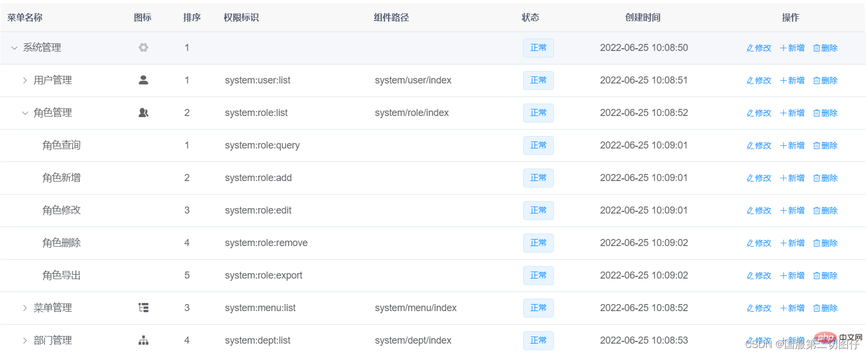Click the people icon for 角色管理

143,113
